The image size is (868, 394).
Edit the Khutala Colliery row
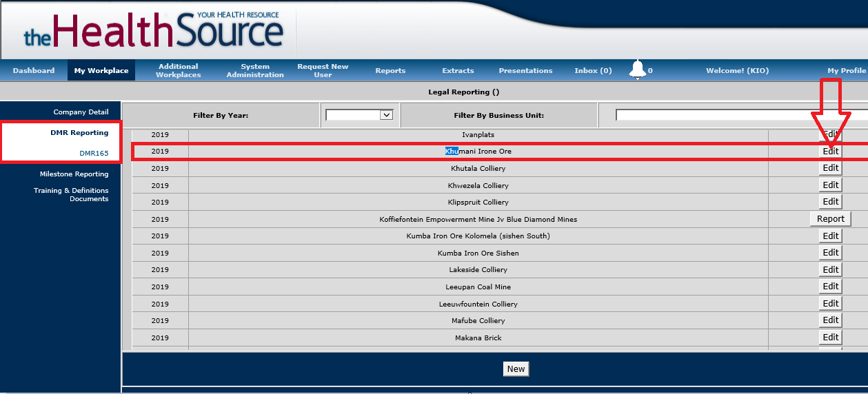tap(831, 167)
